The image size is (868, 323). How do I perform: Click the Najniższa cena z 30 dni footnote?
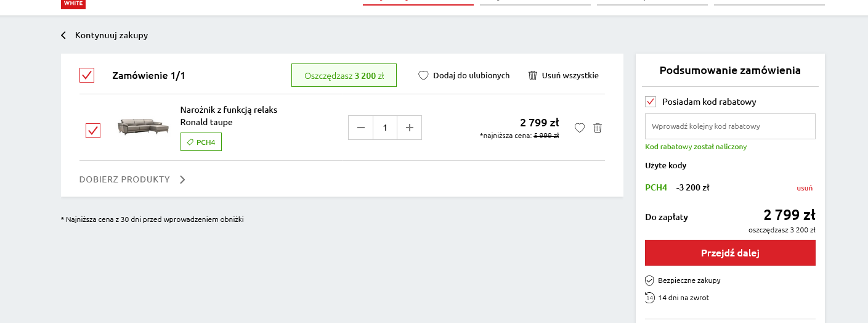tap(152, 219)
